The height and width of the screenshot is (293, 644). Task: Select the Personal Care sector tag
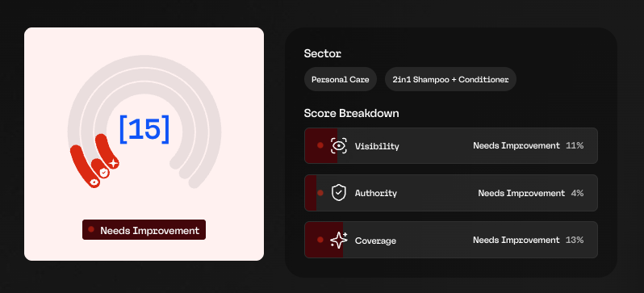[340, 79]
